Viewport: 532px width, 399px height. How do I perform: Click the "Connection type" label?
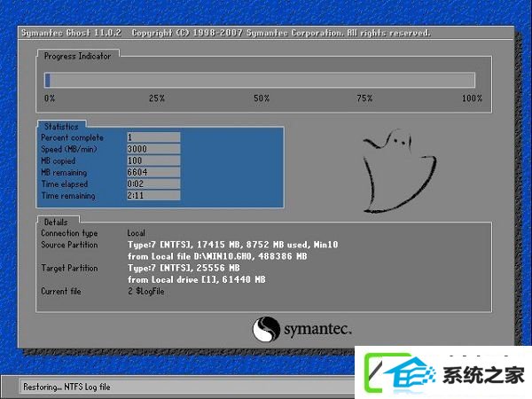click(x=69, y=233)
